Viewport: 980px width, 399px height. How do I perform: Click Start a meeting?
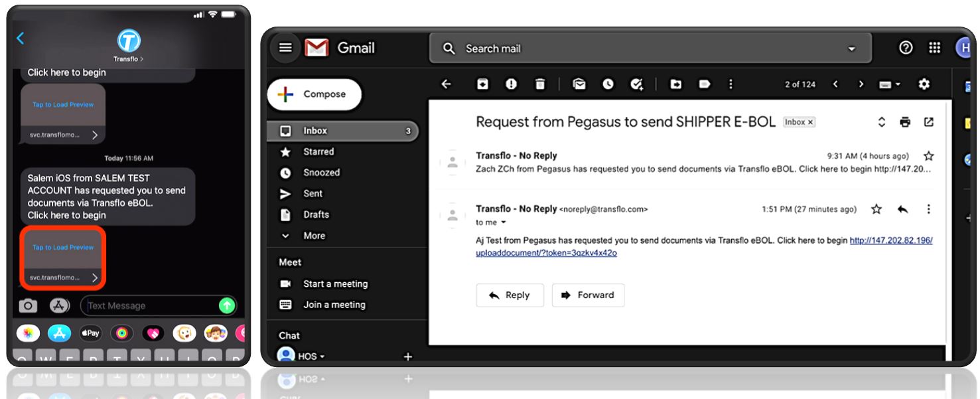click(335, 283)
